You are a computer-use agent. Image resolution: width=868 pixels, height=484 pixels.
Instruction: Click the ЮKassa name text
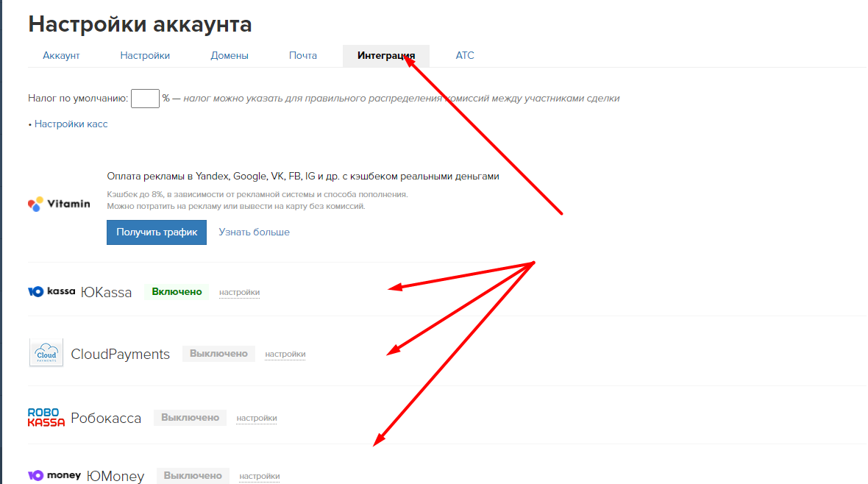pos(106,293)
